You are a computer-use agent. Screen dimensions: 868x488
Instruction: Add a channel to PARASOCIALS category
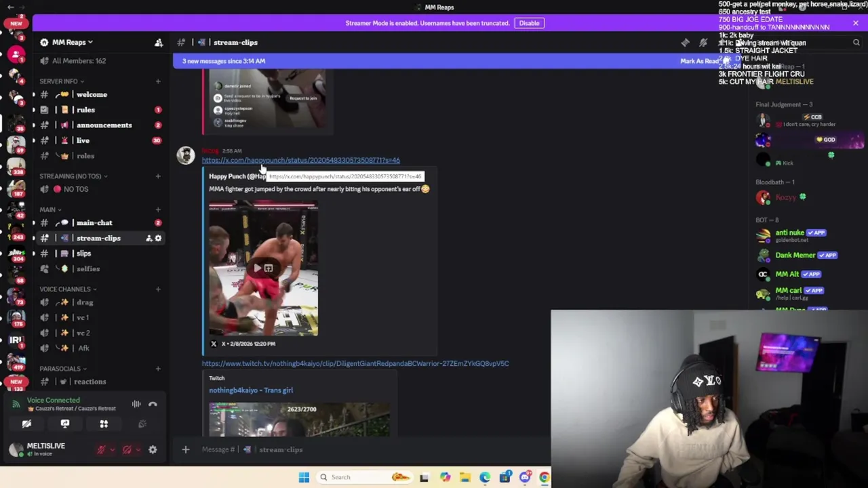coord(158,369)
